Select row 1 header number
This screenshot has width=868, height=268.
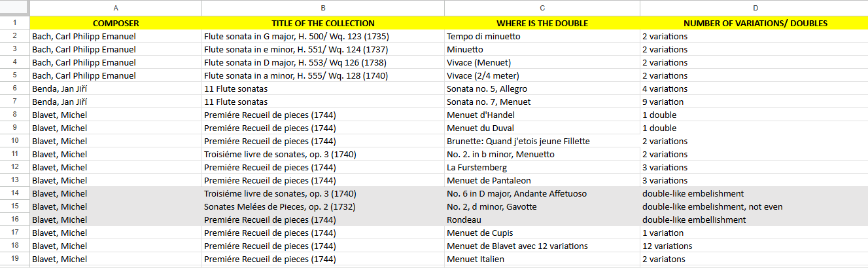point(14,23)
